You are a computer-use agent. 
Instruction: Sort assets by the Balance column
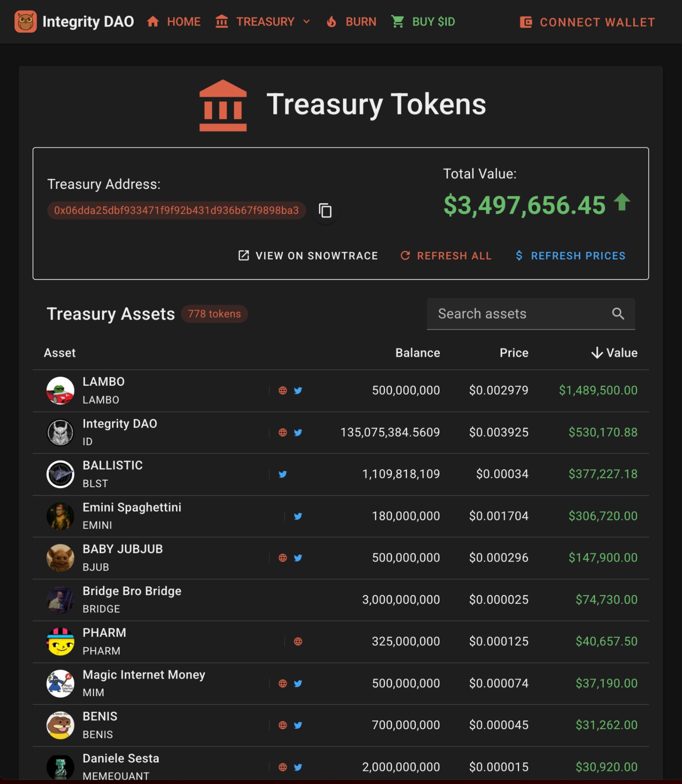click(x=417, y=353)
